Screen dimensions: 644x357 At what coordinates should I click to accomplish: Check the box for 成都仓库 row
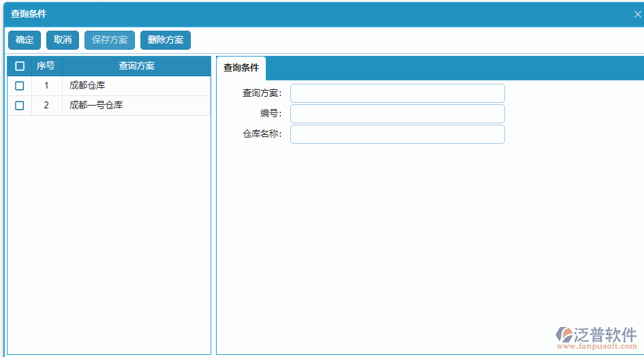tap(20, 86)
